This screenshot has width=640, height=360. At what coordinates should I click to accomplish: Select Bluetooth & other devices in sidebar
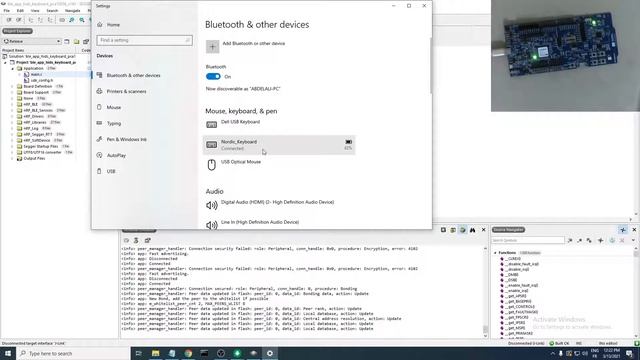coord(133,76)
